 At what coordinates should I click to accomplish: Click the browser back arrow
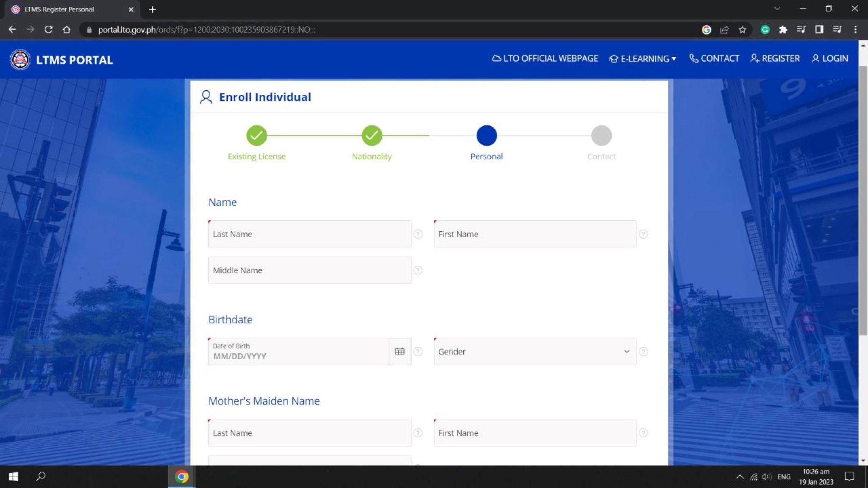click(x=12, y=30)
